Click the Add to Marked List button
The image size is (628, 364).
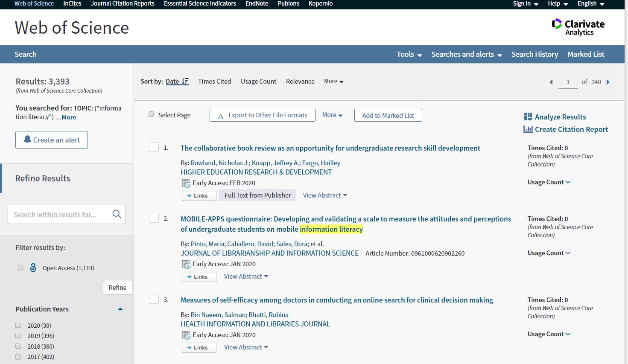pos(388,115)
